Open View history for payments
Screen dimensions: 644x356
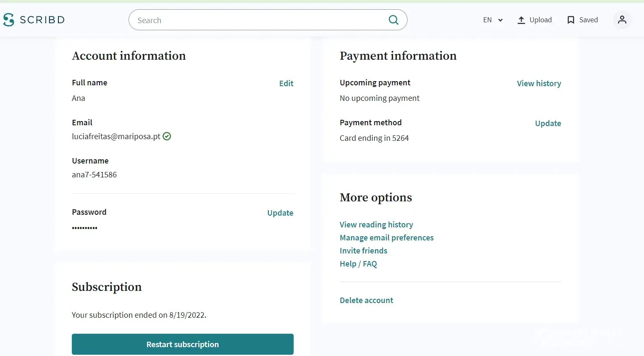tap(539, 84)
